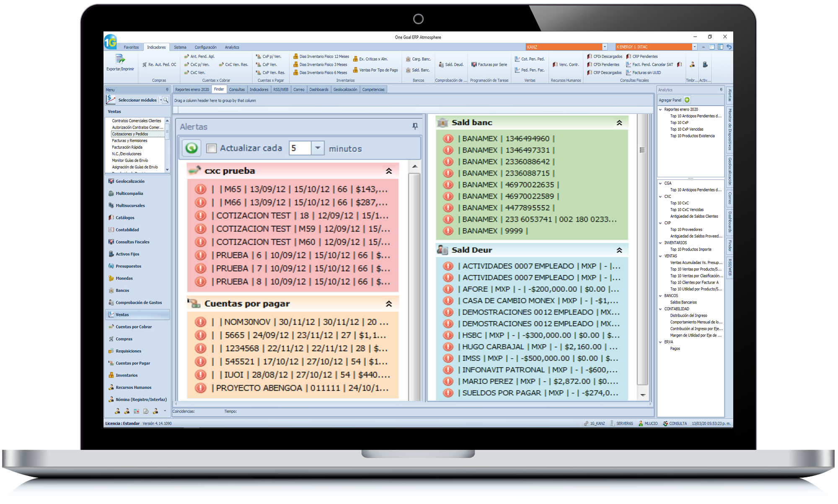Collapse the VENTAS tree node
Viewport: 838px width, 504px height.
tap(661, 256)
